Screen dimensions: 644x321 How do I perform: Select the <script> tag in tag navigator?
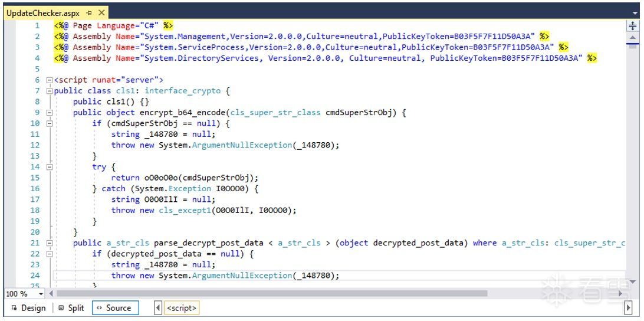click(x=182, y=308)
